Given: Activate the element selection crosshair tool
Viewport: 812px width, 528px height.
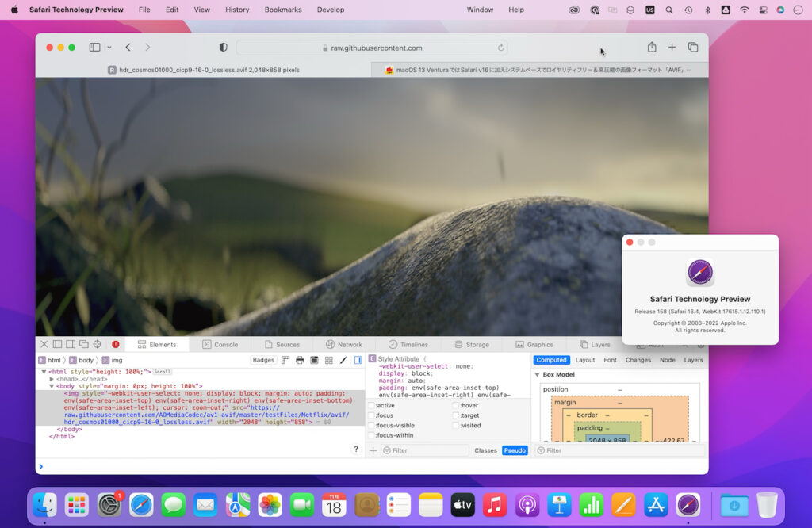Looking at the screenshot, I should [98, 343].
